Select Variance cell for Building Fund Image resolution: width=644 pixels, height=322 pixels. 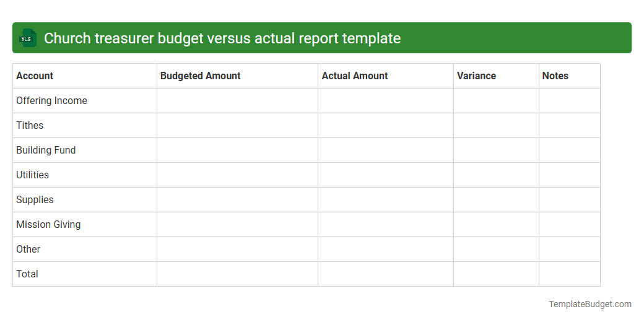[496, 150]
